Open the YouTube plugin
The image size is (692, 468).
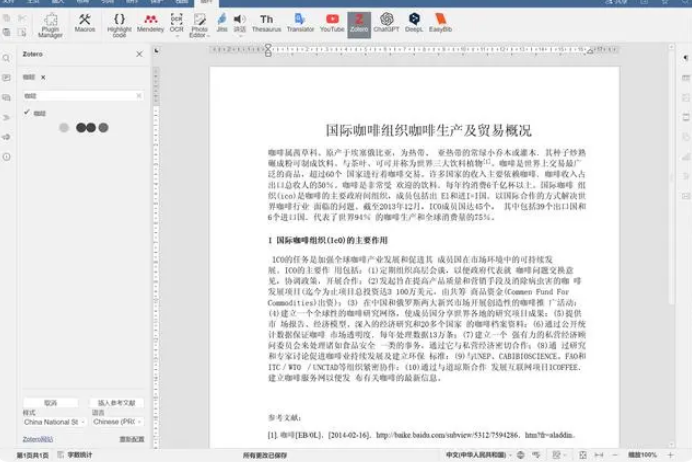click(x=332, y=23)
